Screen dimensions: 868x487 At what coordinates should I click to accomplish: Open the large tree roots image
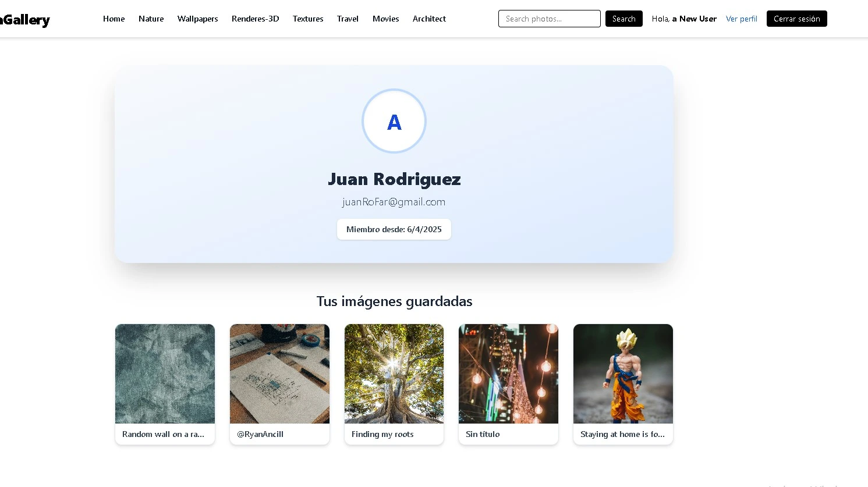[394, 374]
